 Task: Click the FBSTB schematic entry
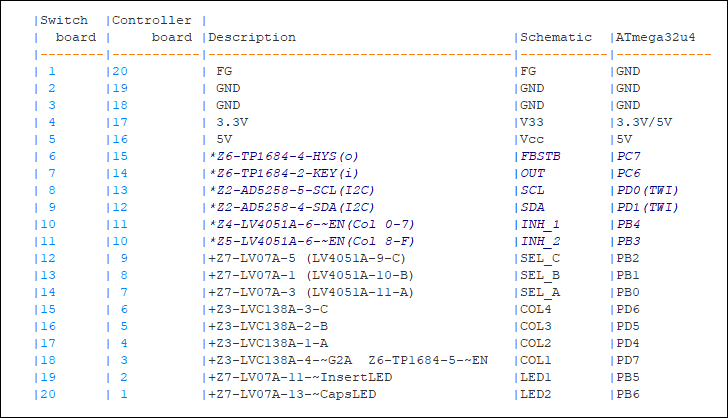[x=540, y=157]
